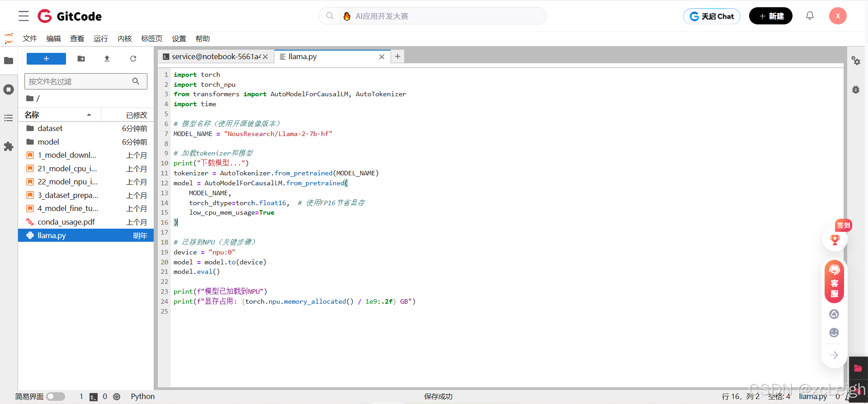Close the service@notebook terminal tab

265,57
